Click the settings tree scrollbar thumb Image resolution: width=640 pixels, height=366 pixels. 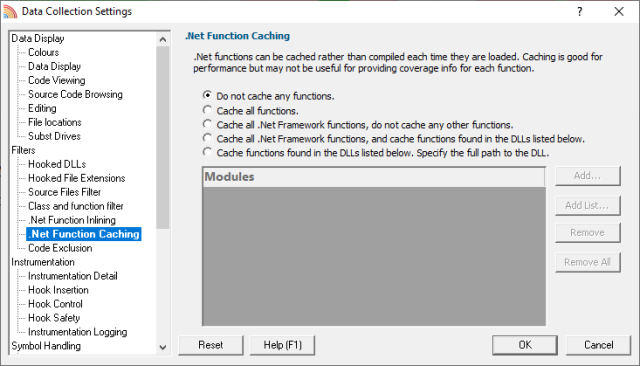(x=163, y=138)
